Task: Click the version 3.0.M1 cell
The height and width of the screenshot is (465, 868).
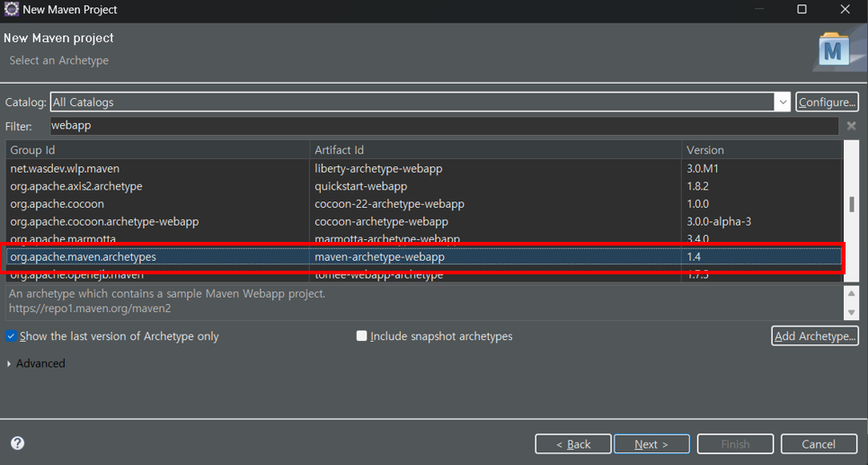Action: [703, 168]
